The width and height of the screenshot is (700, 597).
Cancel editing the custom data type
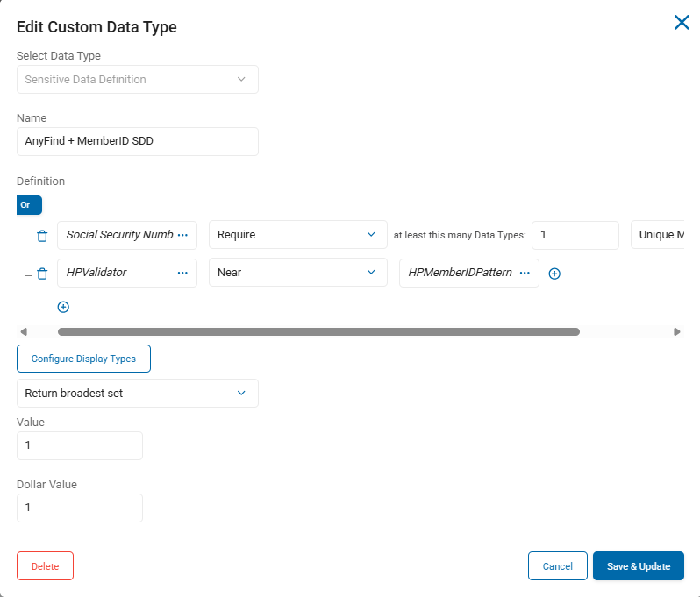[x=557, y=566]
